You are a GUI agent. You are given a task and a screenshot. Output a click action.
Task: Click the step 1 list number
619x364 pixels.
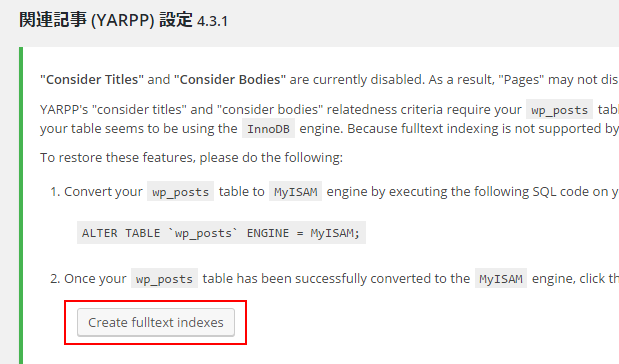click(x=55, y=192)
